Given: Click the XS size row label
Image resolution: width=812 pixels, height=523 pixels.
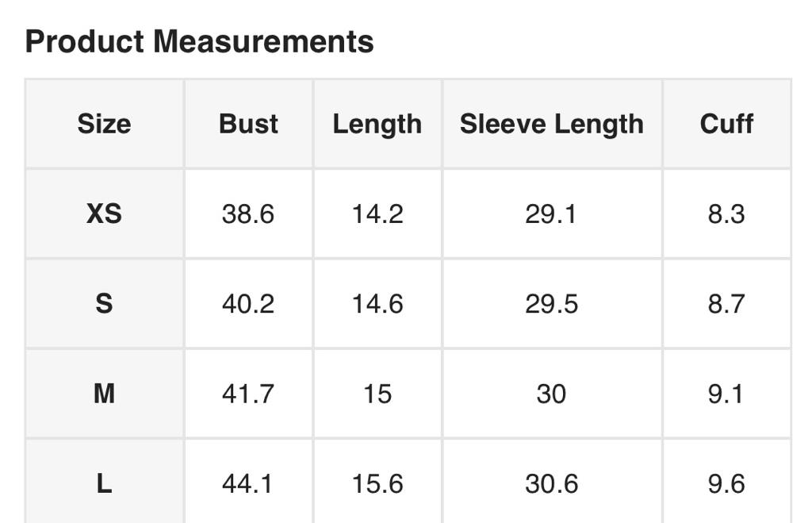Looking at the screenshot, I should [104, 213].
